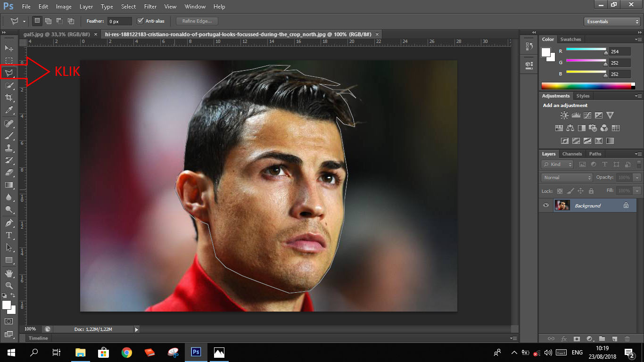Image resolution: width=644 pixels, height=362 pixels.
Task: Open the Filter menu
Action: point(150,7)
